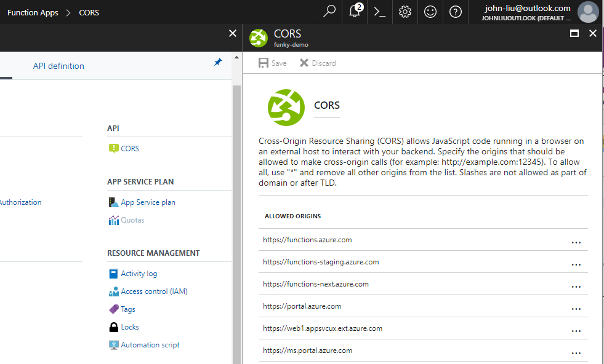Launch Cloud Shell from top bar
The width and height of the screenshot is (604, 364).
(x=380, y=12)
